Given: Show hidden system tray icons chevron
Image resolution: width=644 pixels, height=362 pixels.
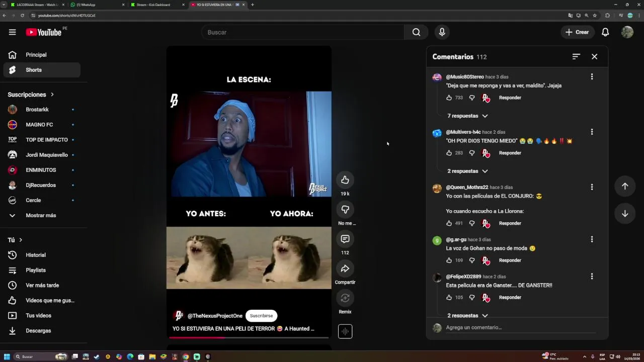Looking at the screenshot, I should coord(584,357).
